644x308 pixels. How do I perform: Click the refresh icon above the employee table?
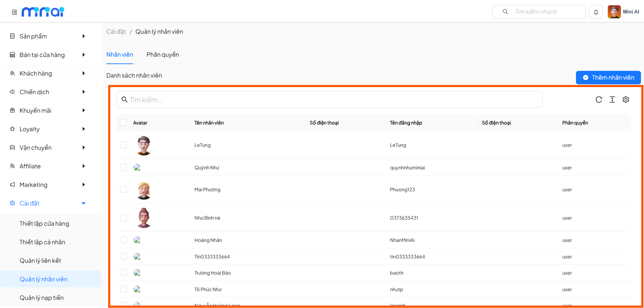click(599, 100)
